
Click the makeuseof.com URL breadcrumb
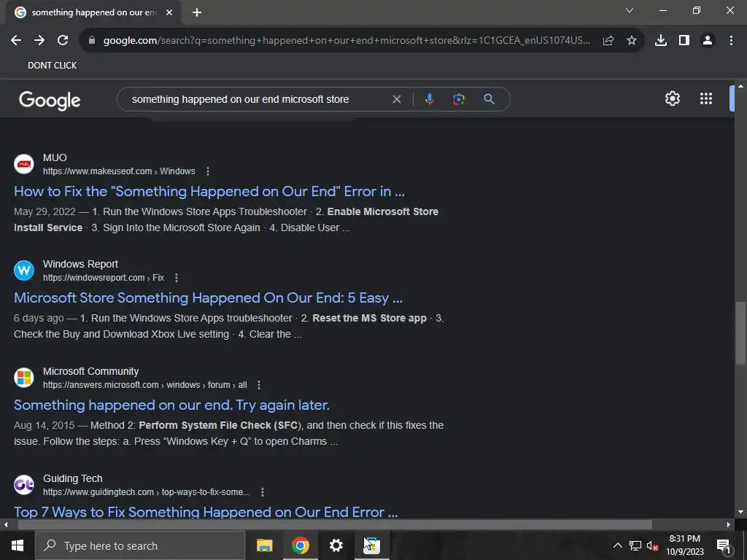pyautogui.click(x=119, y=171)
